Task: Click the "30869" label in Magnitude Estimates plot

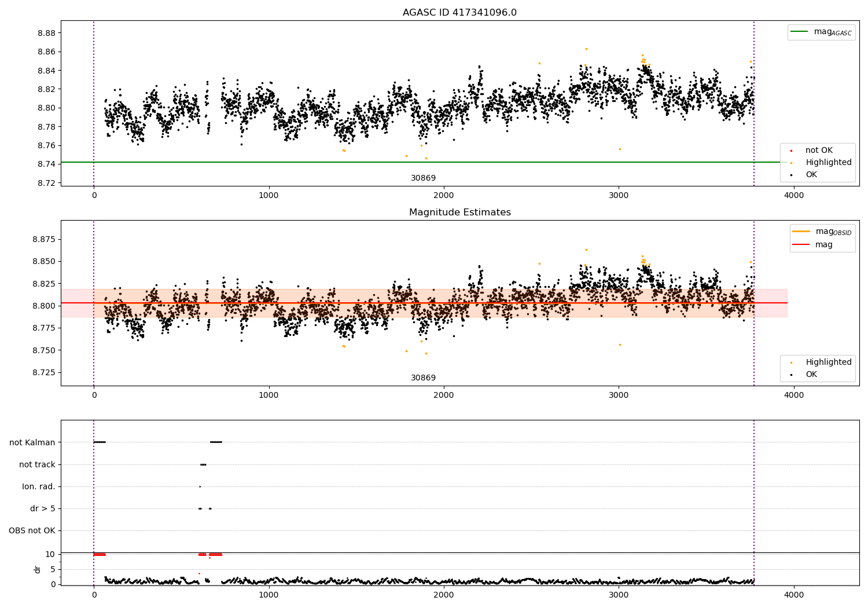Action: point(423,378)
